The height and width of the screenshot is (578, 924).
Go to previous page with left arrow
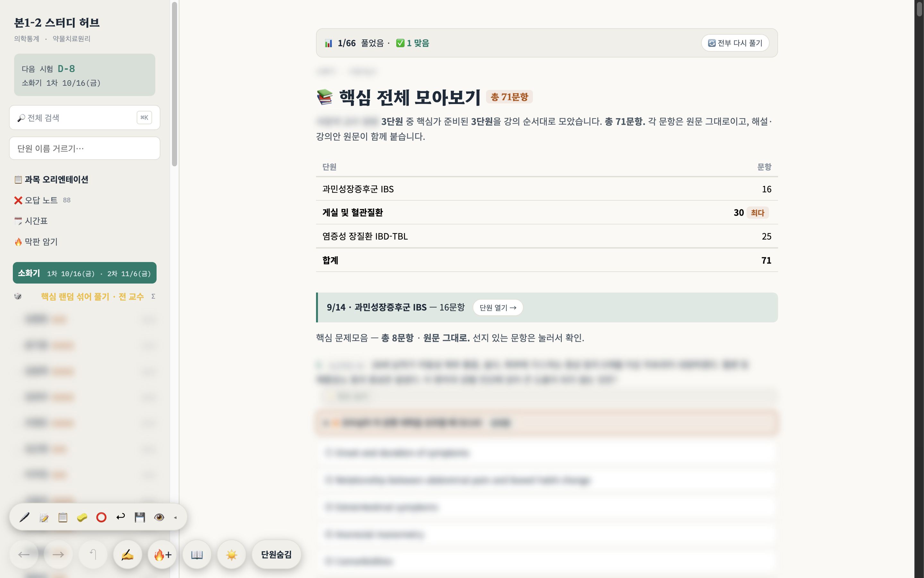(24, 554)
